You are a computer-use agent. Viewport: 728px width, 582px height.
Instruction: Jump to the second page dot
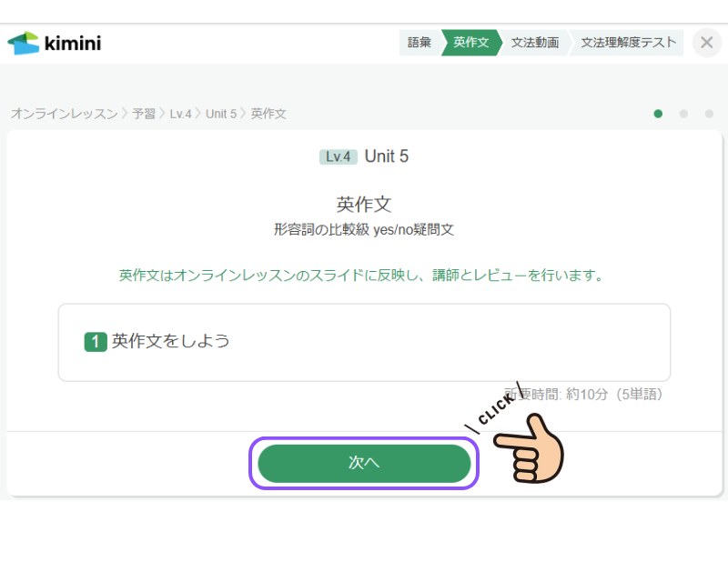click(x=683, y=114)
